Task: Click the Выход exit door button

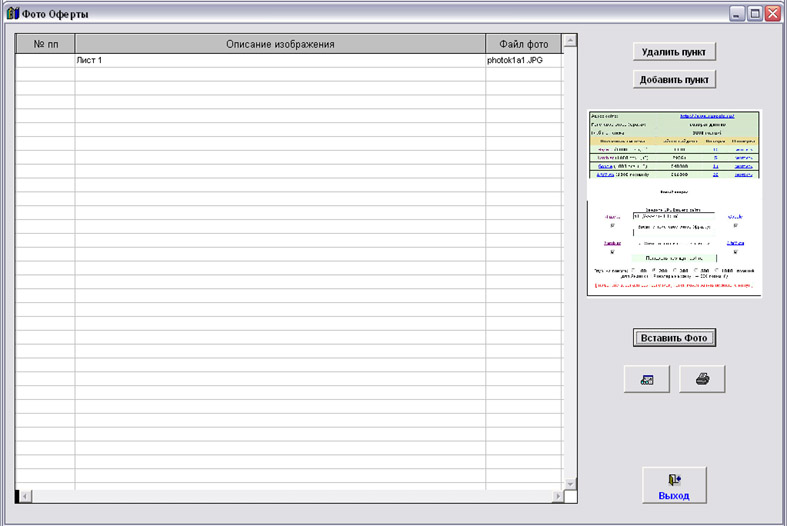Action: pyautogui.click(x=674, y=486)
